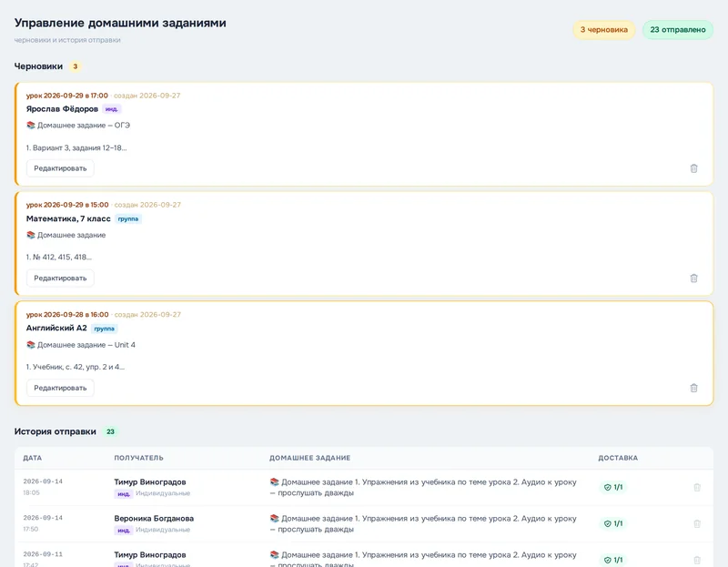Remove the 2026-09-14 18:05 history entry via trash icon

click(697, 487)
